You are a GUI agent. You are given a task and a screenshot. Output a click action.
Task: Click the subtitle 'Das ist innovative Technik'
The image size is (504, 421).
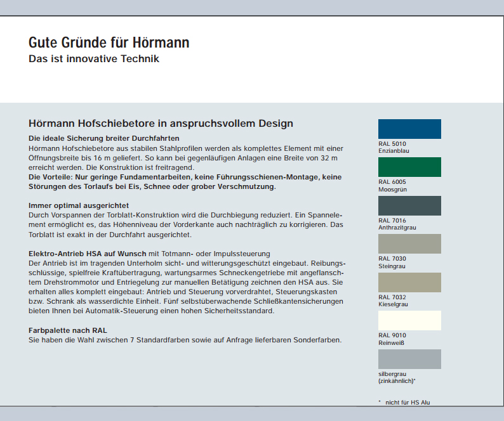[x=94, y=59]
